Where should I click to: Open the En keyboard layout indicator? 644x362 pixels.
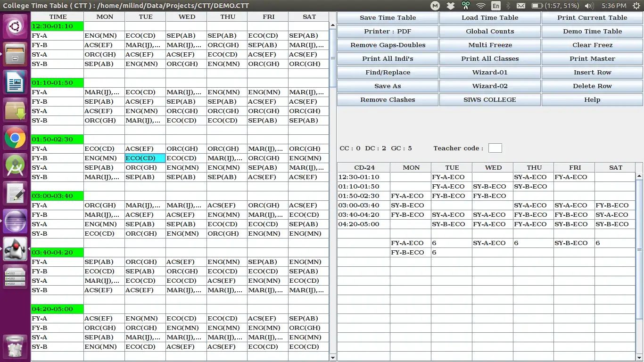pos(496,6)
